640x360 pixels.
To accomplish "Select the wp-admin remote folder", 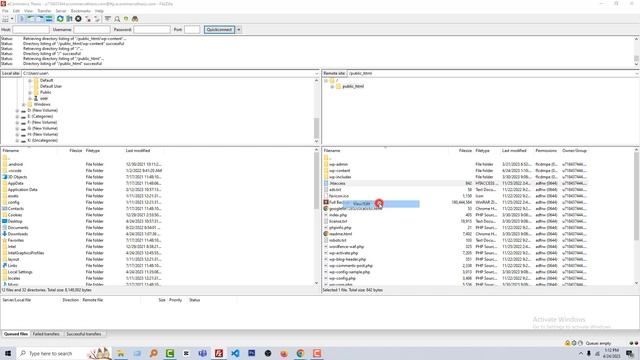I will (x=338, y=164).
